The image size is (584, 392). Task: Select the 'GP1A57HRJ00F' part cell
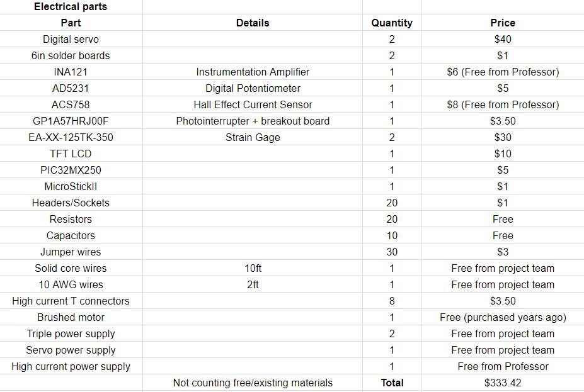coord(71,121)
